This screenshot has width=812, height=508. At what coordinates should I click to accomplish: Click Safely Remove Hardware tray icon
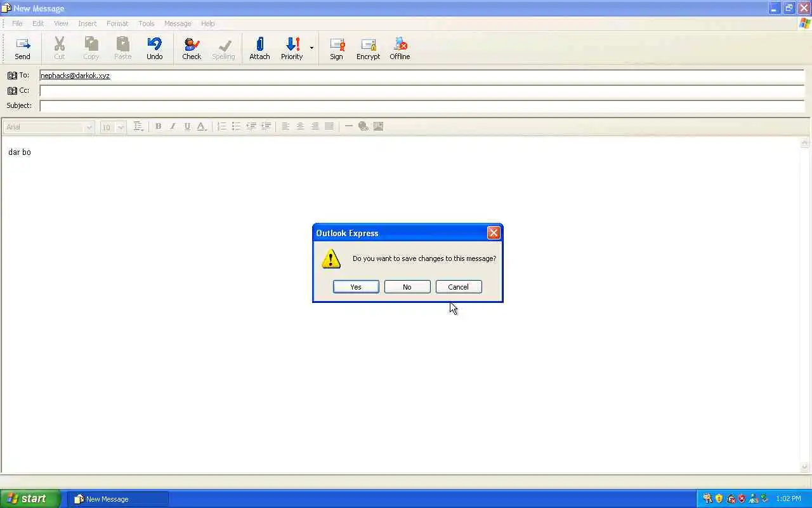tap(764, 499)
